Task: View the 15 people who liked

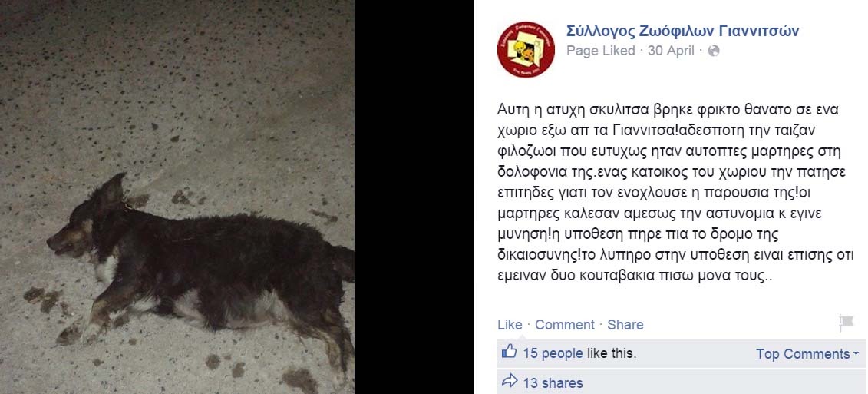Action: tap(553, 353)
